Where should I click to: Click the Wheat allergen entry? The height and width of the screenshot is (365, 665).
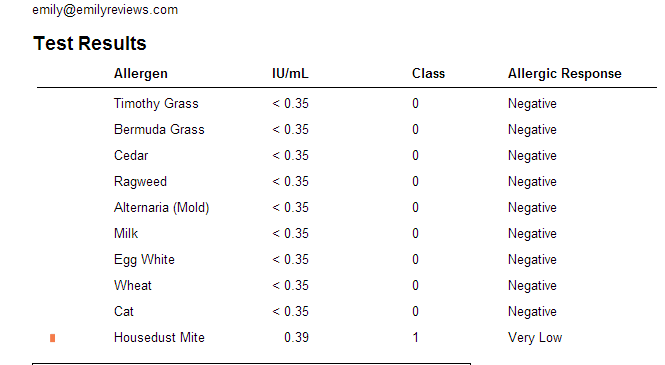pyautogui.click(x=132, y=285)
